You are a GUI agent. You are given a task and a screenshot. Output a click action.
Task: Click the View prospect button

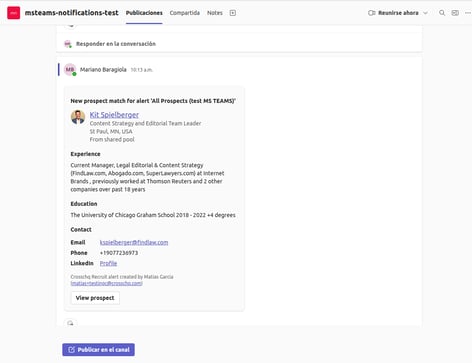click(95, 298)
